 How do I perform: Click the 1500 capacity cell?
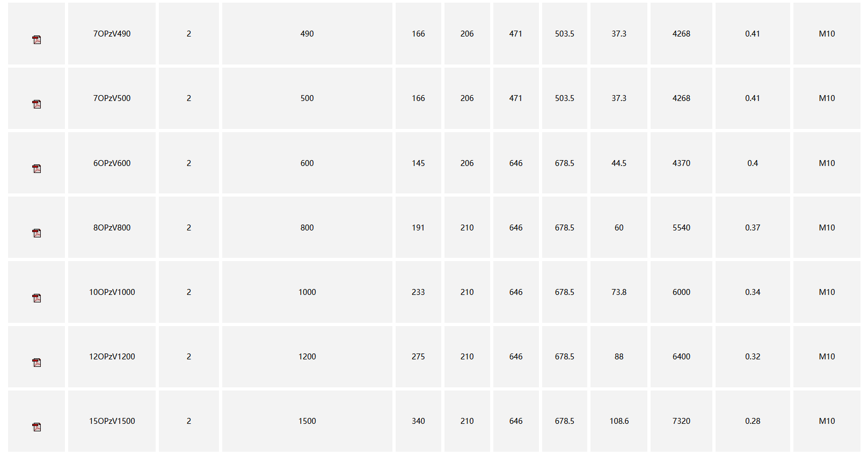tap(307, 421)
